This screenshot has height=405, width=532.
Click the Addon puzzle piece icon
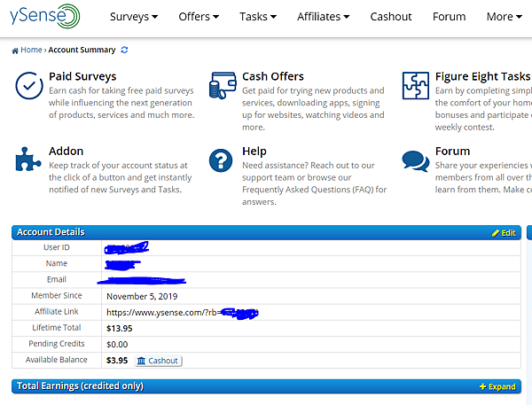(x=28, y=160)
